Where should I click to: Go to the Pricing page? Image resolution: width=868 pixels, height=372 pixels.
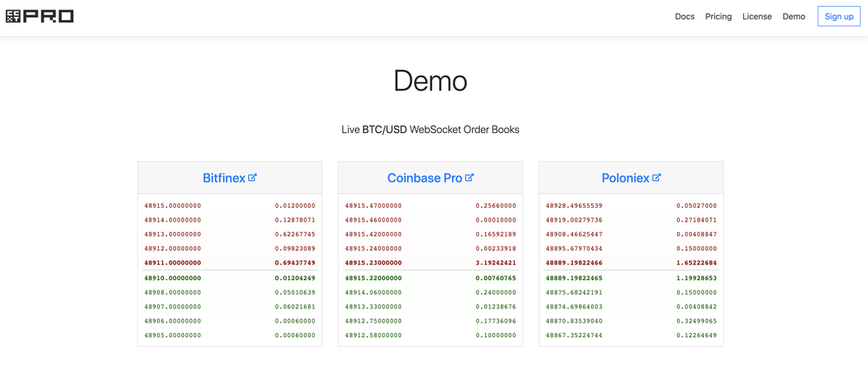(x=719, y=17)
